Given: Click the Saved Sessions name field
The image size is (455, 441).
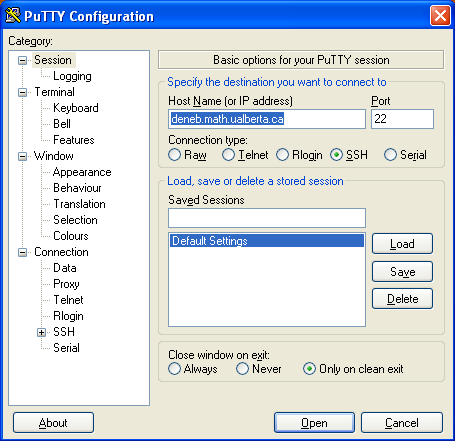Looking at the screenshot, I should (267, 218).
